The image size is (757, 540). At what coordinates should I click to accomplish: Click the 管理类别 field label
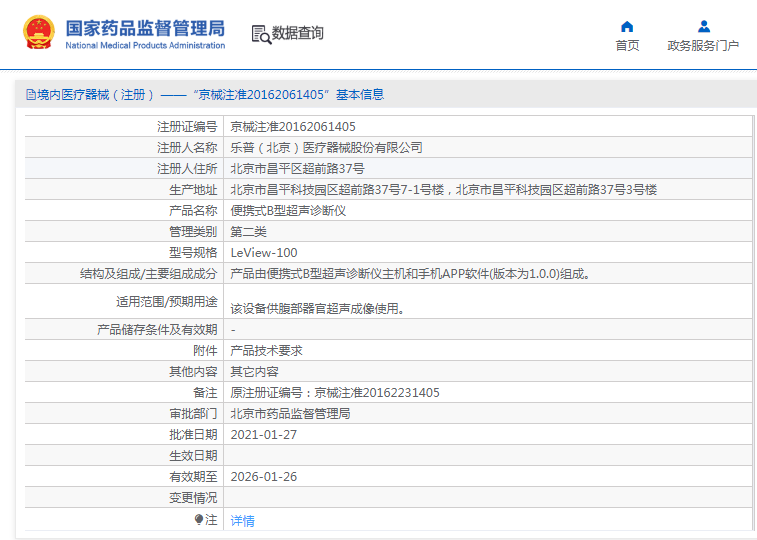193,232
